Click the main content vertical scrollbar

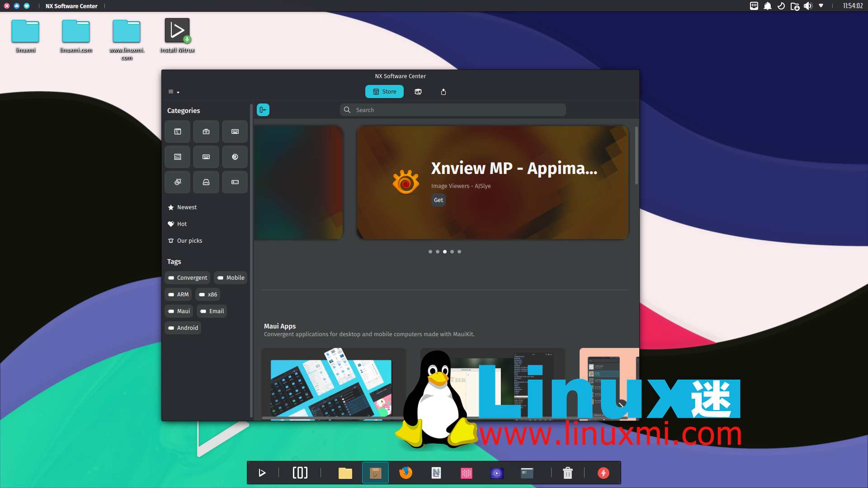pyautogui.click(x=637, y=155)
